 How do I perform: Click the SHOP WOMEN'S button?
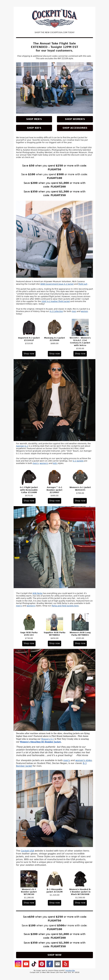(75, 119)
